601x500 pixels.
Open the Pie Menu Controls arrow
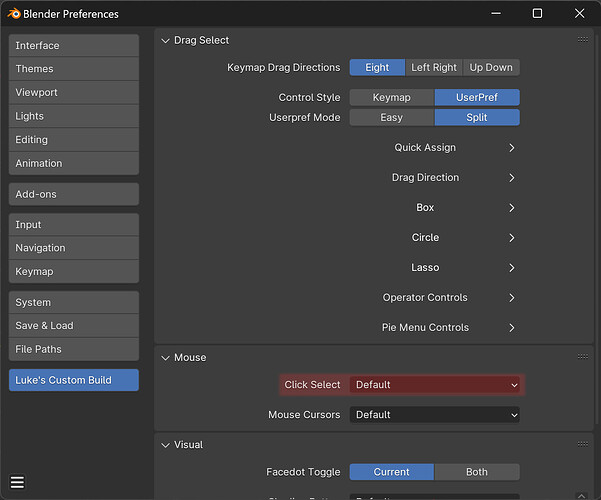coord(512,328)
